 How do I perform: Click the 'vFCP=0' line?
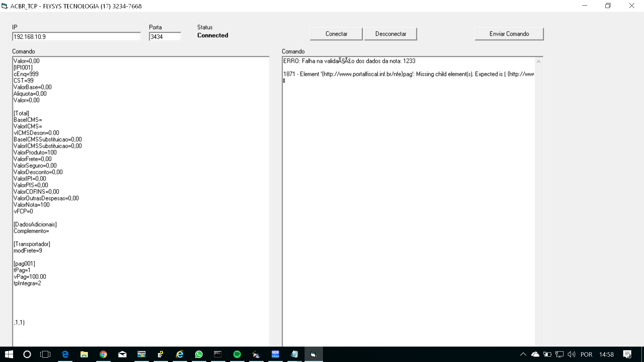coord(23,212)
